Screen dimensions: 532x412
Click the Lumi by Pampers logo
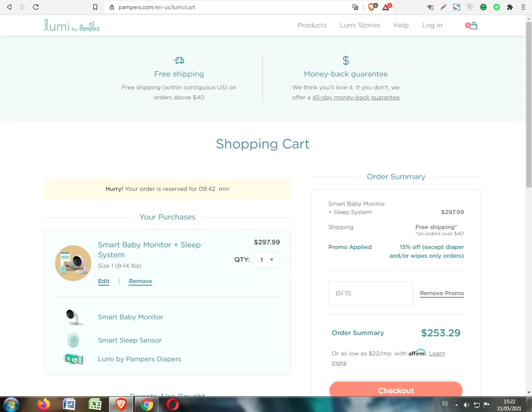(x=72, y=25)
